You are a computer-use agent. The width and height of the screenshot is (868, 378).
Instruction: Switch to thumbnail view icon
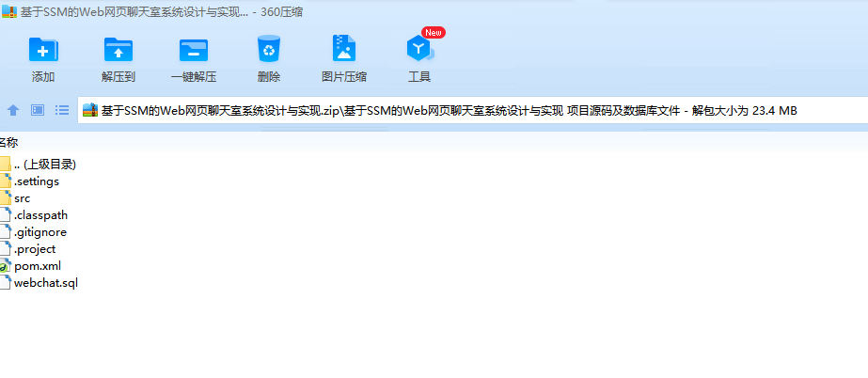[37, 110]
